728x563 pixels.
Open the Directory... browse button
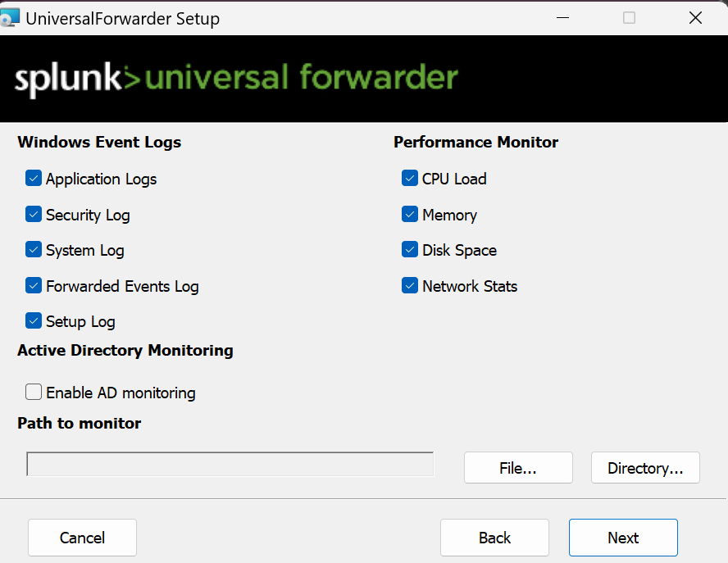645,467
